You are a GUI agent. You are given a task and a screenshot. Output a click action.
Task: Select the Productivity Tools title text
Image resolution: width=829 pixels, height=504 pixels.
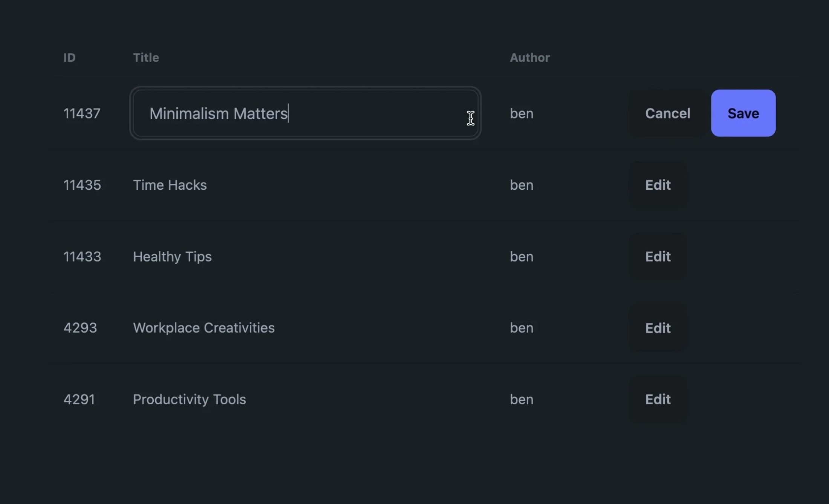tap(190, 399)
